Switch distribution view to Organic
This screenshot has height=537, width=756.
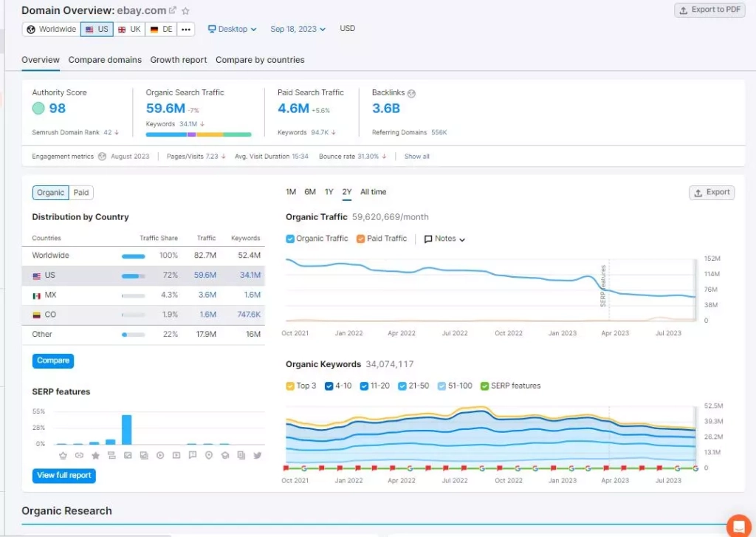click(51, 193)
